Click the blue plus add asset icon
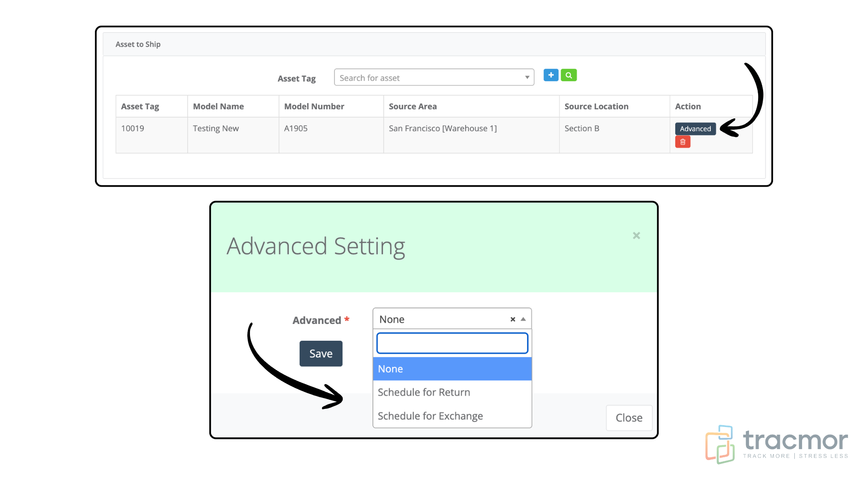The height and width of the screenshot is (488, 868). tap(551, 75)
